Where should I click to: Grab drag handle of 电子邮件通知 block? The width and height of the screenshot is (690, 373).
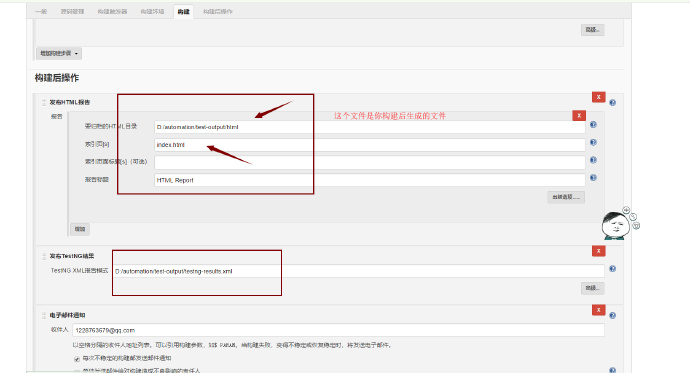click(44, 315)
